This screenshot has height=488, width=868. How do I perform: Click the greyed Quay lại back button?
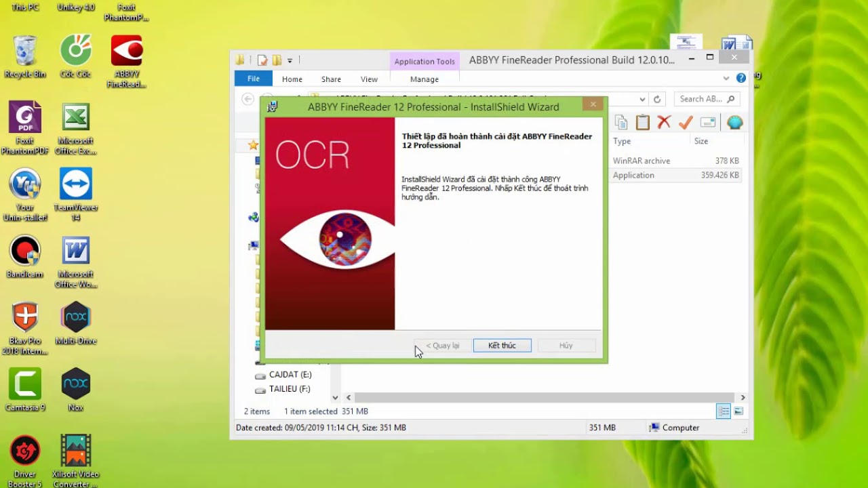tap(442, 346)
